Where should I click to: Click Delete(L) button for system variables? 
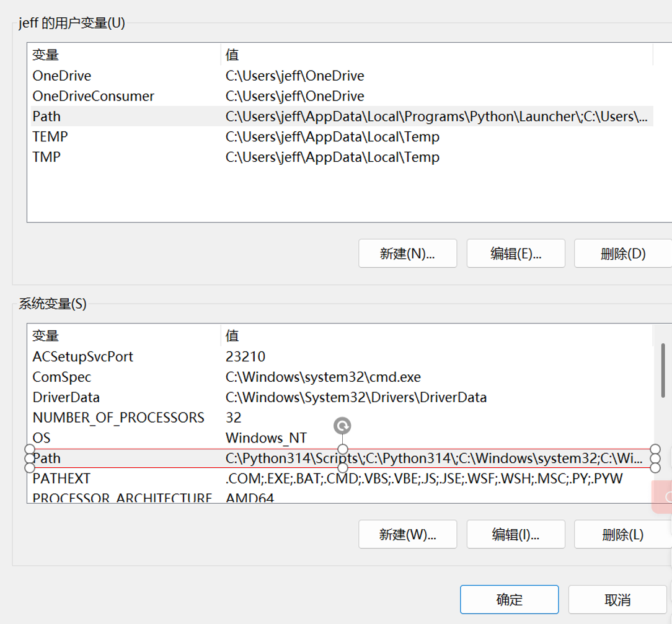click(622, 535)
